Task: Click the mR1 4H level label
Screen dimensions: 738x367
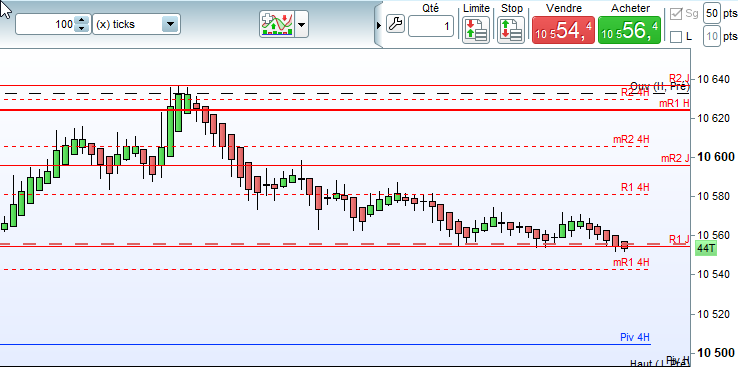Action: [x=631, y=263]
